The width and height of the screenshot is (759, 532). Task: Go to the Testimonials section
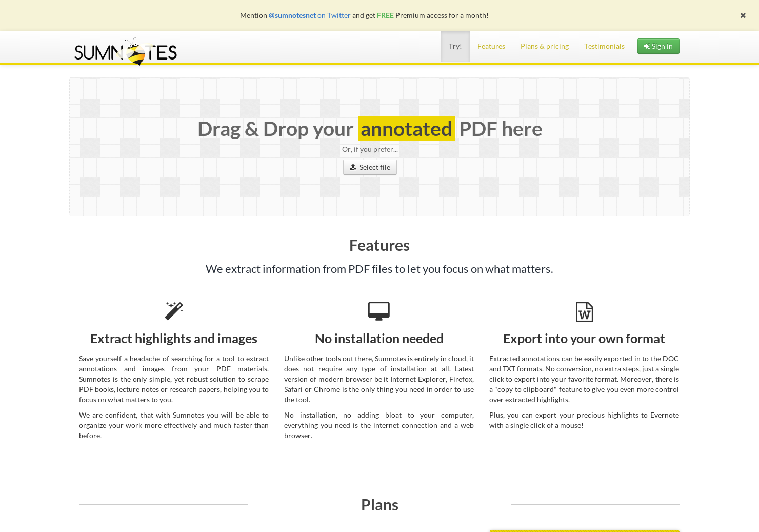tap(604, 46)
